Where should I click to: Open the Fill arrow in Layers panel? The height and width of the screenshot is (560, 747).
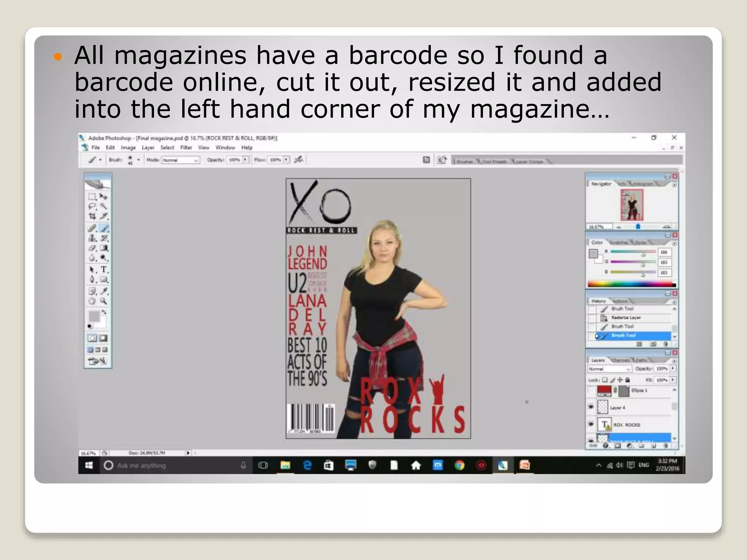pos(673,380)
